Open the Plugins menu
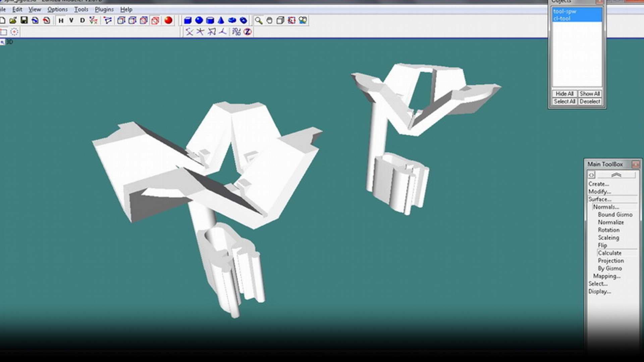This screenshot has width=644, height=362. click(x=104, y=9)
